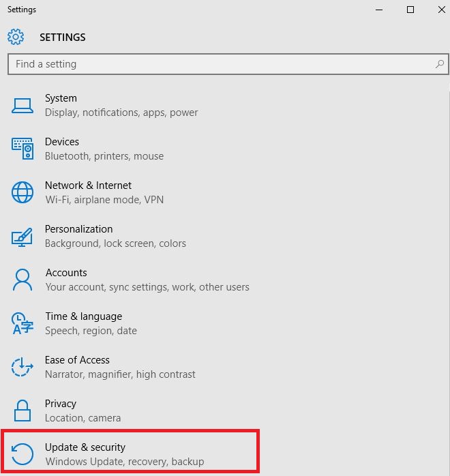
Task: Click the Privacy padlock icon
Action: click(x=22, y=411)
